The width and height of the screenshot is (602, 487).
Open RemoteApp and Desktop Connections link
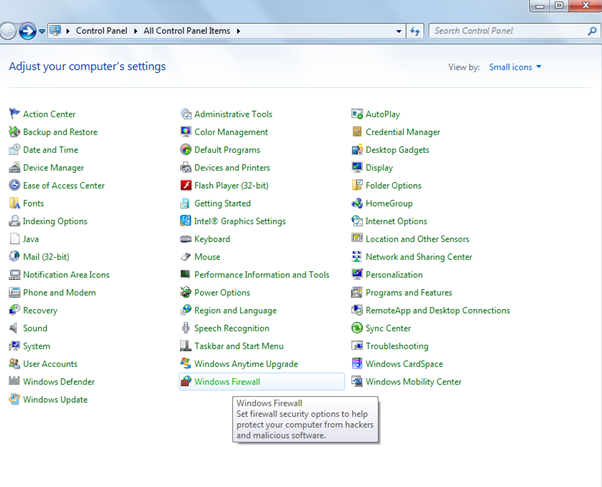coord(438,310)
